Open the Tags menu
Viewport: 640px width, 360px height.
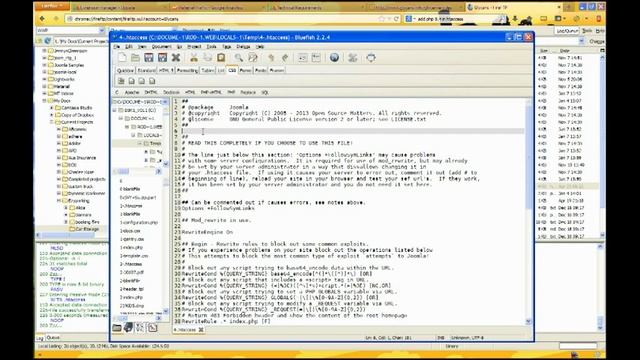[227, 47]
